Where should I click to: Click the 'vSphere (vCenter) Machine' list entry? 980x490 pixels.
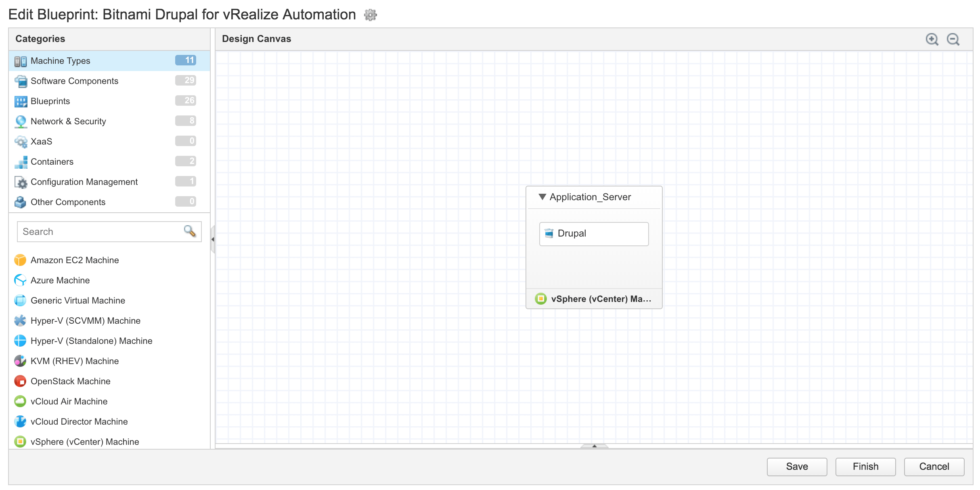(85, 442)
